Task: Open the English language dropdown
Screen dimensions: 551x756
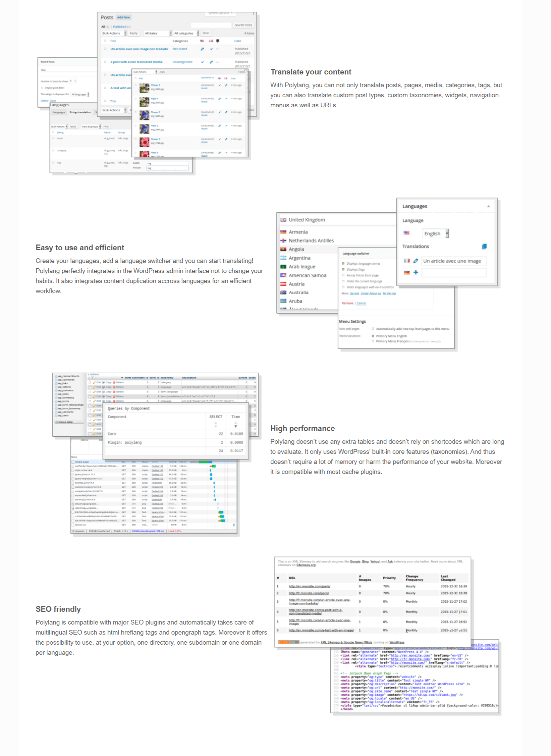Action: coord(435,233)
